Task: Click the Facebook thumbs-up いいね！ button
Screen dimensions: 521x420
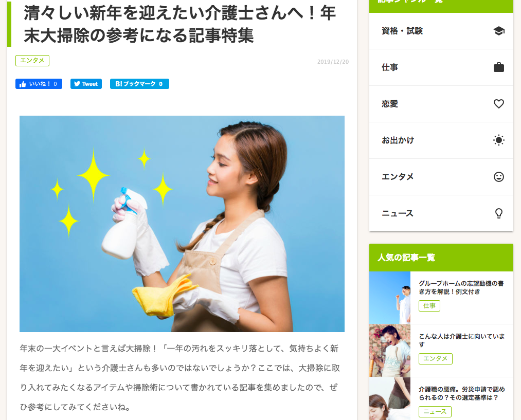Action: (x=39, y=84)
